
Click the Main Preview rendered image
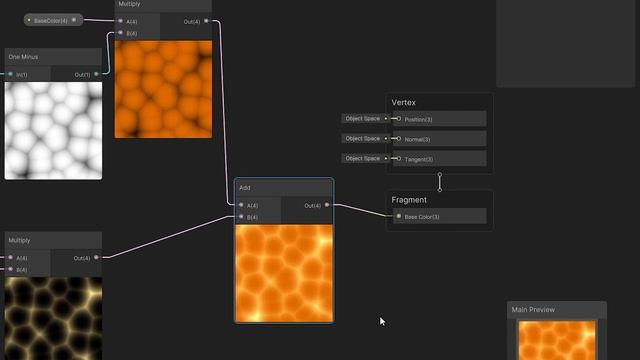click(x=557, y=340)
